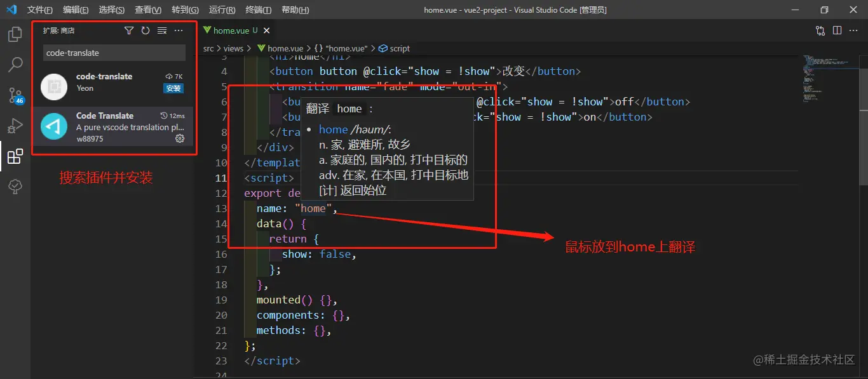This screenshot has width=868, height=379.
Task: Select the Code Translate extension by w88975
Action: 113,126
